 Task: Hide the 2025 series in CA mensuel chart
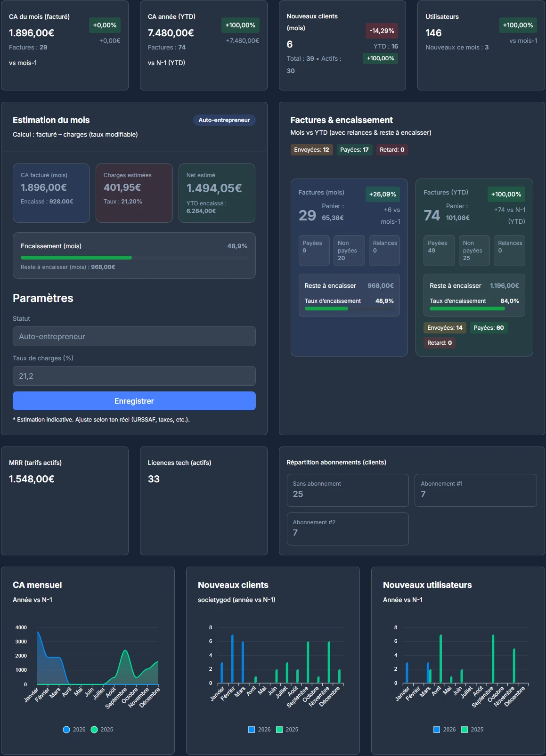tap(102, 730)
